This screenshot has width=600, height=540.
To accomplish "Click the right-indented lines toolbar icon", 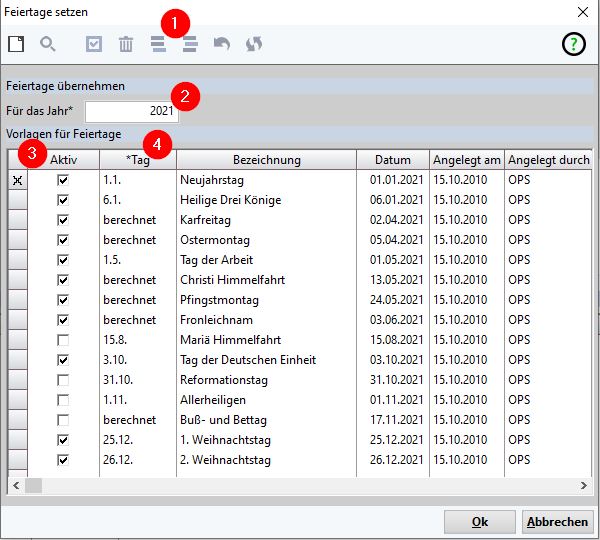I will pyautogui.click(x=190, y=44).
